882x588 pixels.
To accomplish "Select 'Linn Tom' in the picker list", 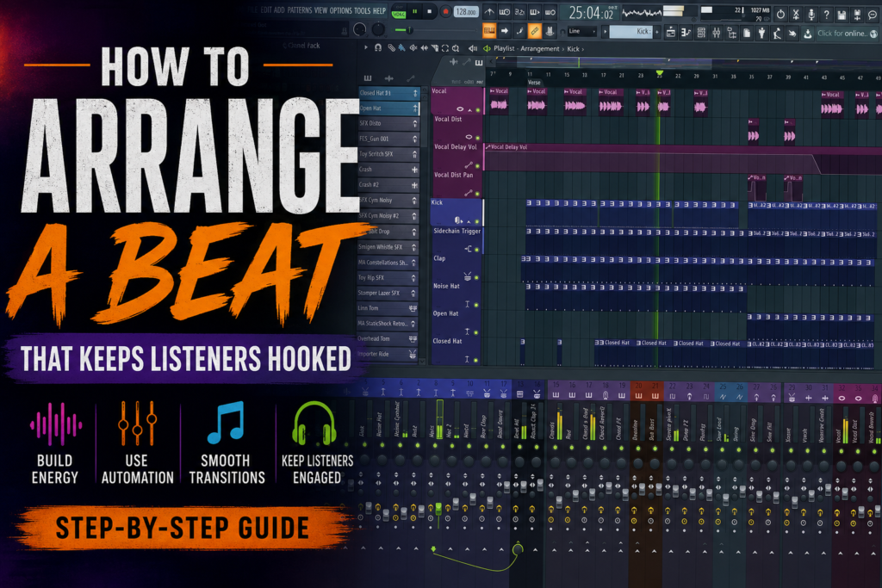I will tap(388, 308).
